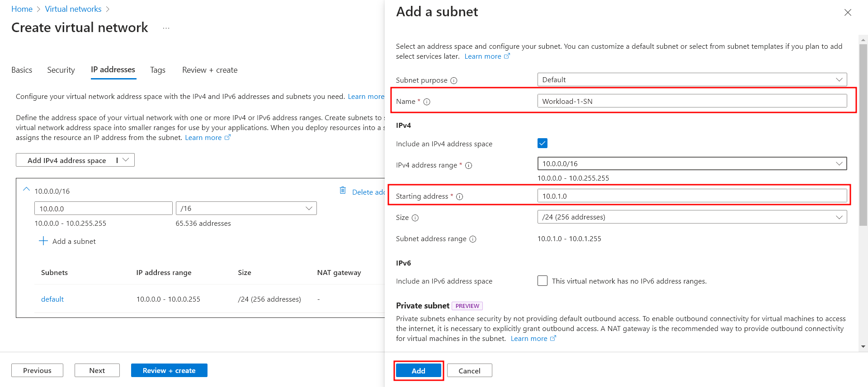Image resolution: width=868 pixels, height=387 pixels.
Task: Open the ellipsis menu beside Create virtual network
Action: pyautogui.click(x=166, y=28)
